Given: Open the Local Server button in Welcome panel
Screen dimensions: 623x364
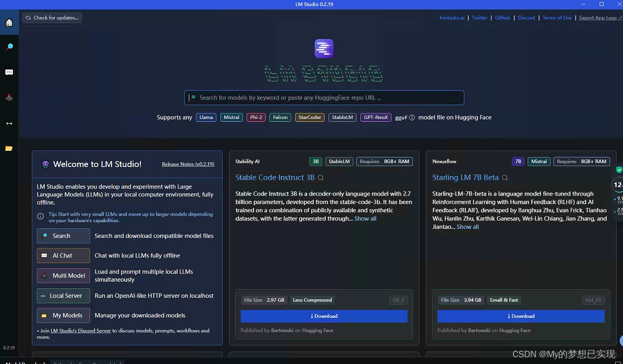Looking at the screenshot, I should [63, 295].
